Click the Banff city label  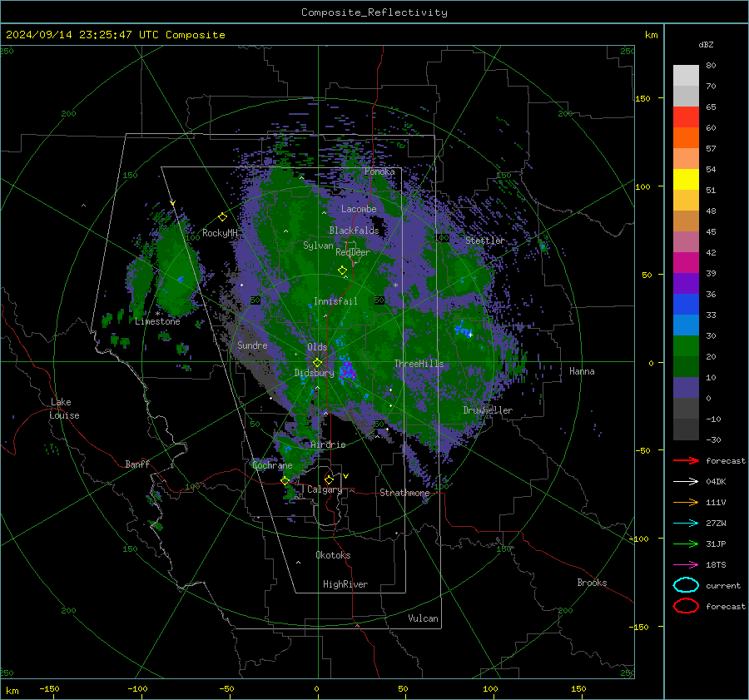pos(137,464)
